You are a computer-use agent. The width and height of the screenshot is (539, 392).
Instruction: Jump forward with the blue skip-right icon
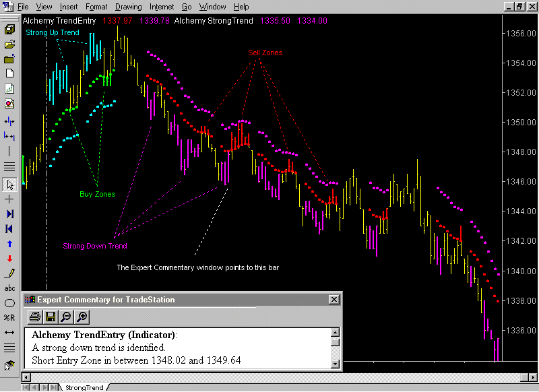tap(9, 214)
